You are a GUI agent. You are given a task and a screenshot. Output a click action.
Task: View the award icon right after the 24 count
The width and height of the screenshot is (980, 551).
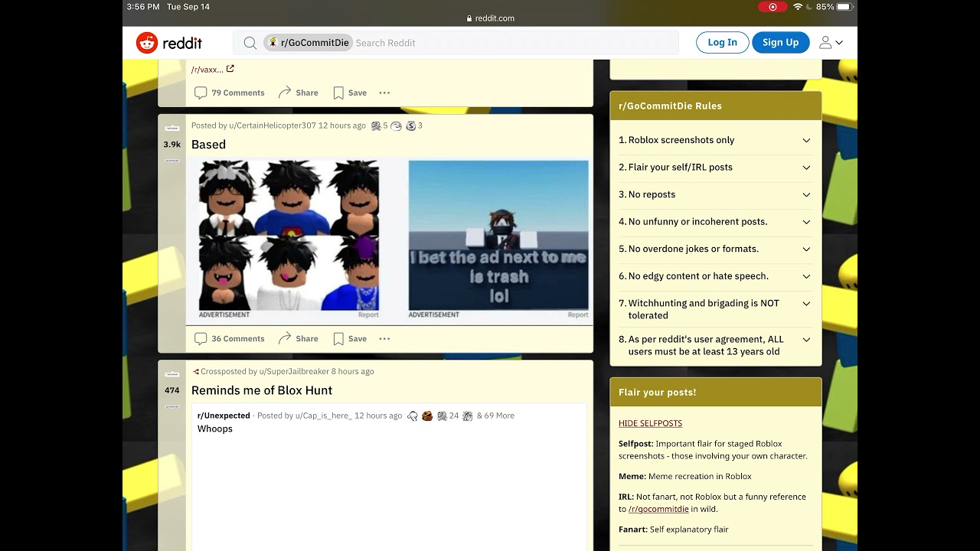pos(467,416)
